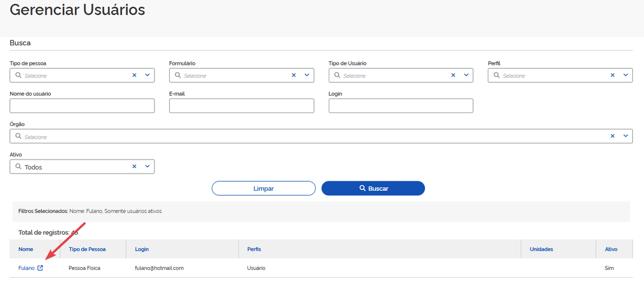Screen dimensions: 644x281
Task: Clear the Formulário selection with x icon
Action: pos(293,75)
